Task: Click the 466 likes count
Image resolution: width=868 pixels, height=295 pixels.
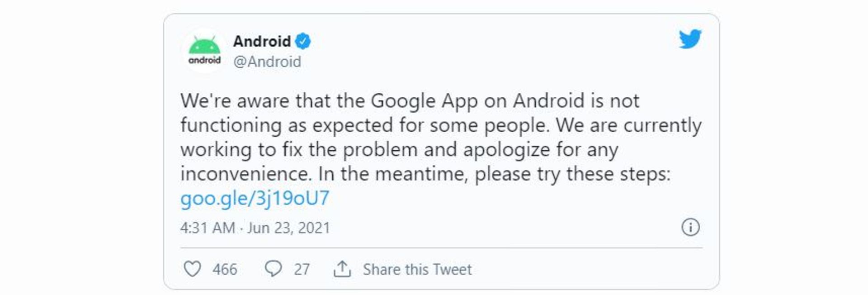Action: coord(225,270)
